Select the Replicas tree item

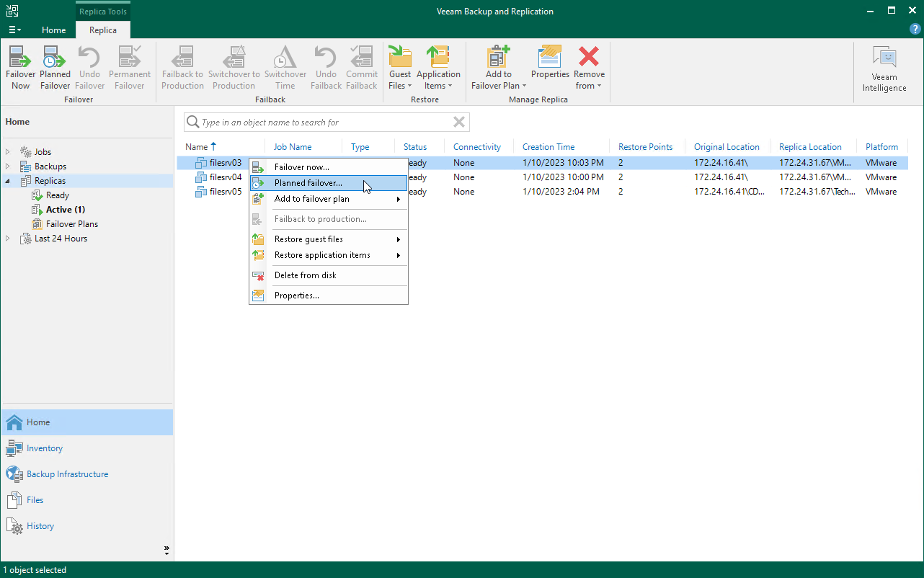pyautogui.click(x=50, y=181)
